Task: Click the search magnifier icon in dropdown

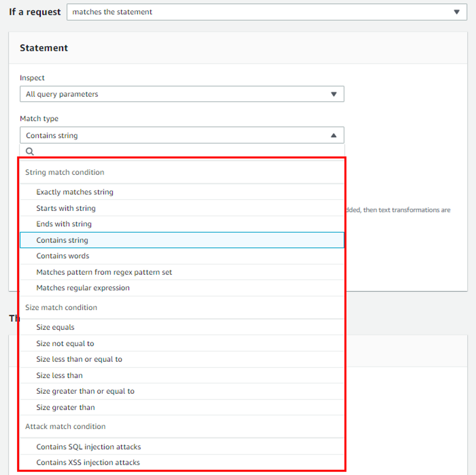Action: coord(30,151)
